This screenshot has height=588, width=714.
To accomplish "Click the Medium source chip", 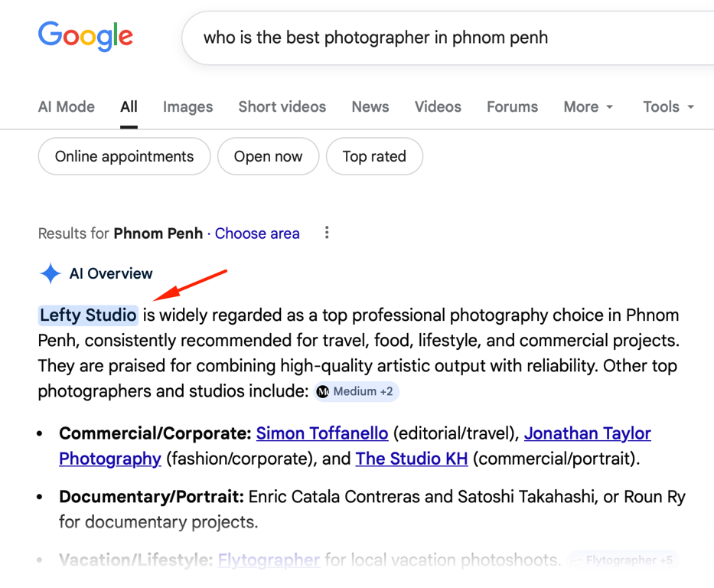I will click(x=357, y=392).
